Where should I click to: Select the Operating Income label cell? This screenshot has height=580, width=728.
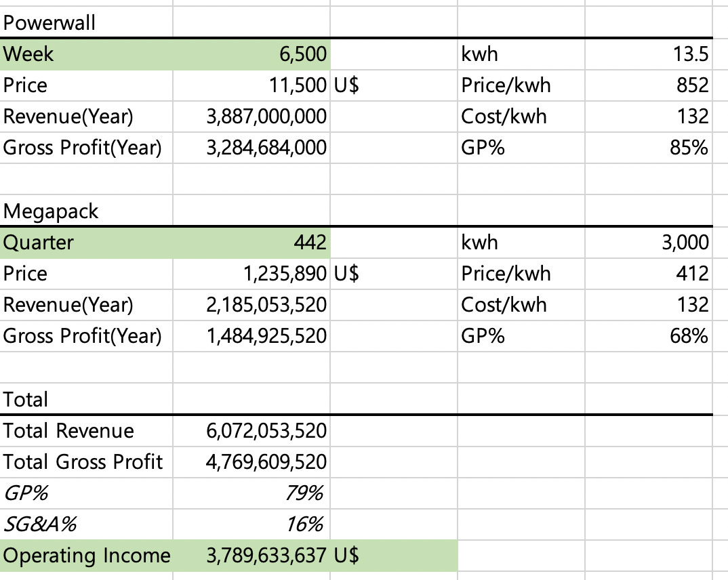click(x=86, y=556)
